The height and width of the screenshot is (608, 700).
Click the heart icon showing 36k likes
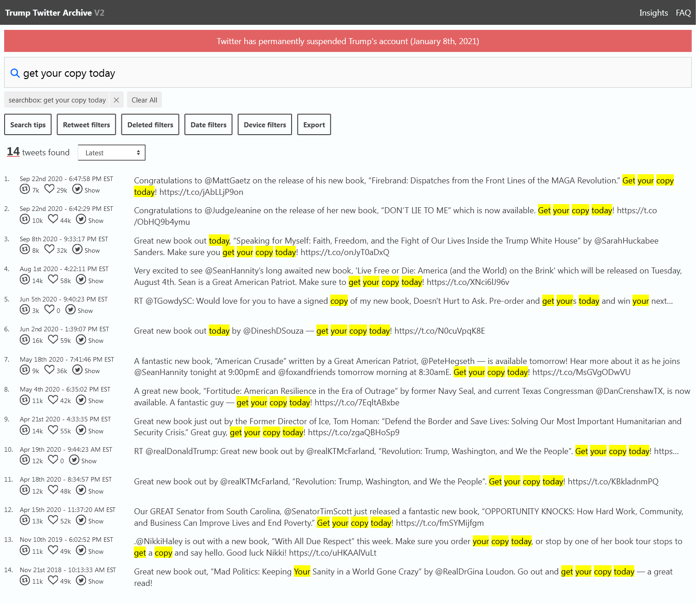point(49,369)
